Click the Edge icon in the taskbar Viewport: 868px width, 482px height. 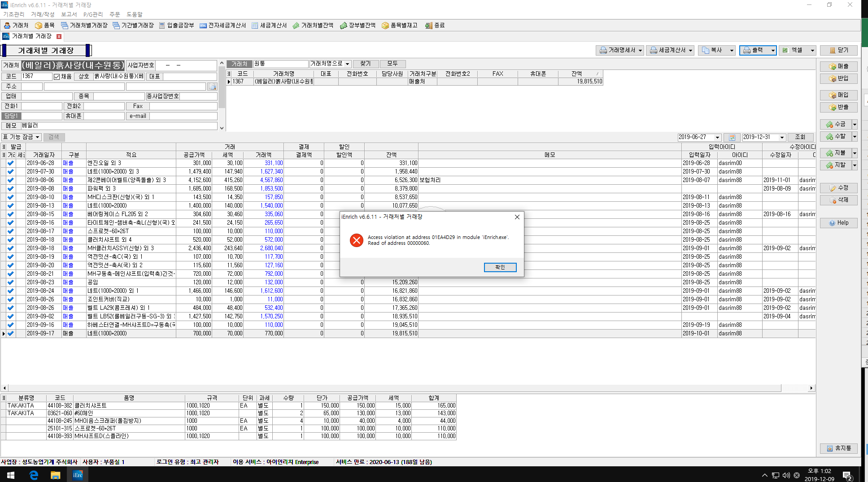click(34, 475)
